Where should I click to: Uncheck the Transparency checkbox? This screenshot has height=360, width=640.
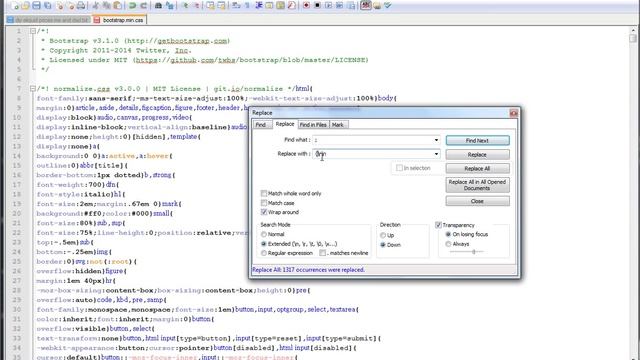point(438,225)
